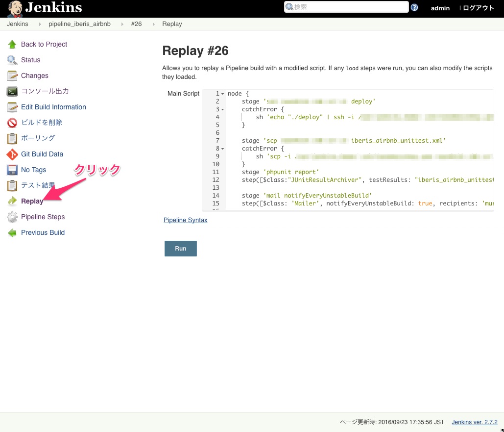Click the Pipeline Steps gear icon

click(x=12, y=217)
